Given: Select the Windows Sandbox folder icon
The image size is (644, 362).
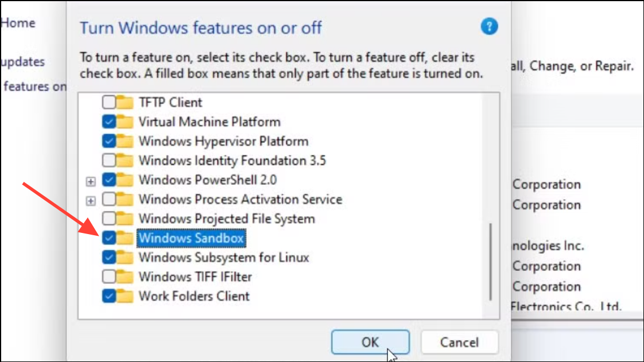Looking at the screenshot, I should coord(125,238).
